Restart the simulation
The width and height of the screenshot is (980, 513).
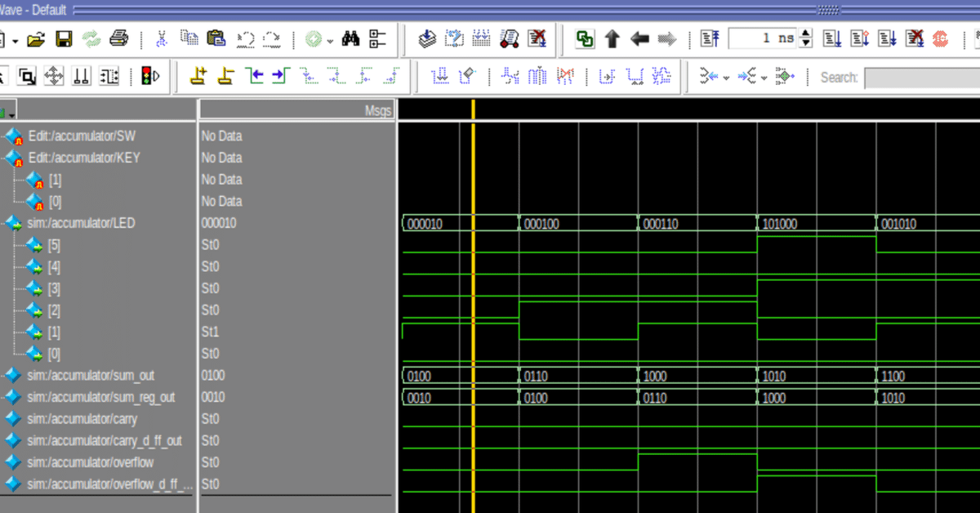(710, 39)
